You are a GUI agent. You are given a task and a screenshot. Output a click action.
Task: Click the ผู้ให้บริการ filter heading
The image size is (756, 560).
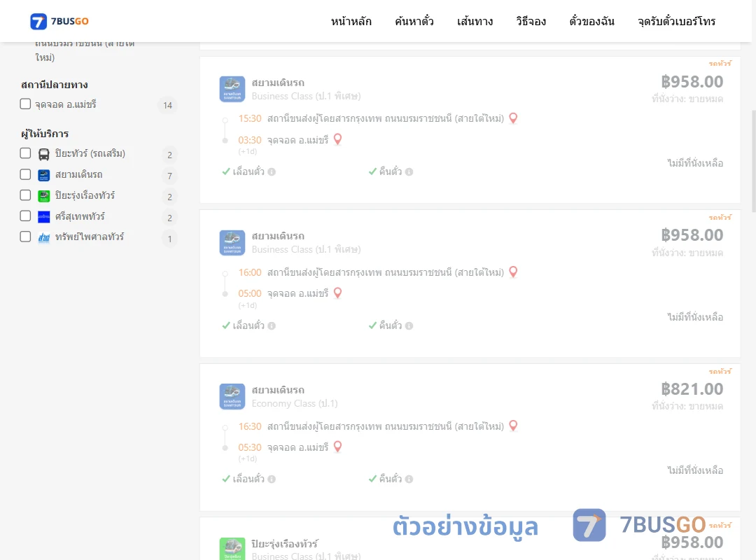(45, 134)
